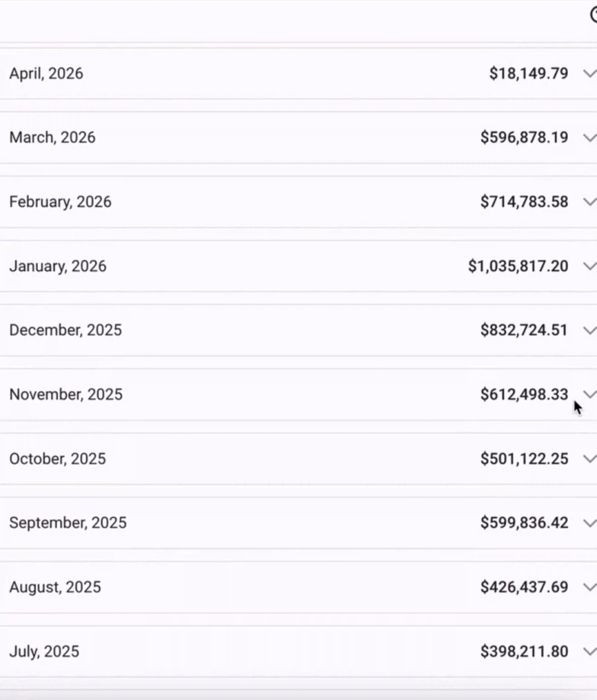Click the $596,878.19 amount for March
Image resolution: width=597 pixels, height=700 pixels.
click(x=524, y=138)
